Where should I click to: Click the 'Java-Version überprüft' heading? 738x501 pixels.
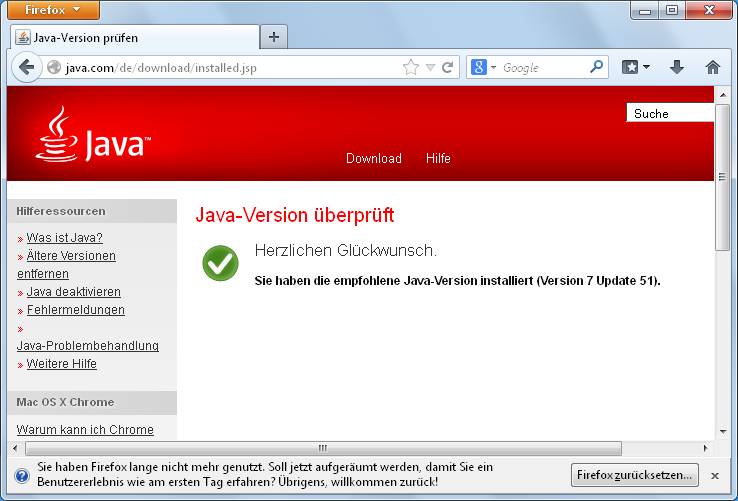(295, 215)
